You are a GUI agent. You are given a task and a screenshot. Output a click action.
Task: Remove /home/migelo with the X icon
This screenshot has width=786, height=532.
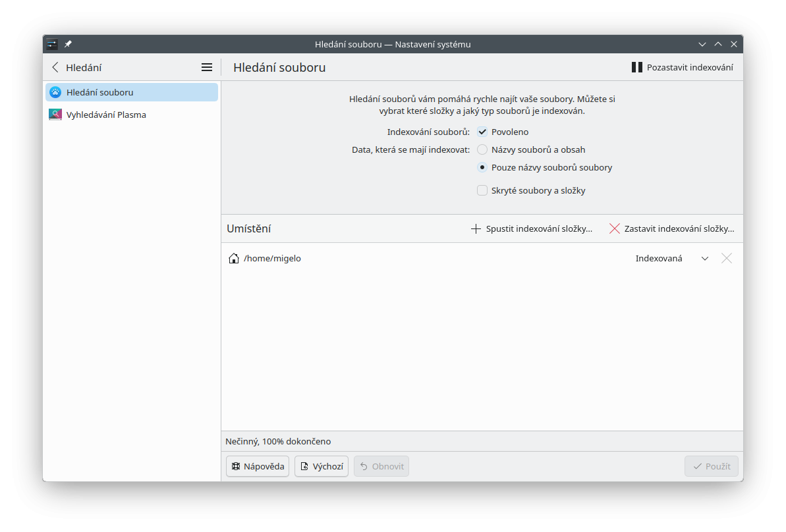pyautogui.click(x=727, y=259)
